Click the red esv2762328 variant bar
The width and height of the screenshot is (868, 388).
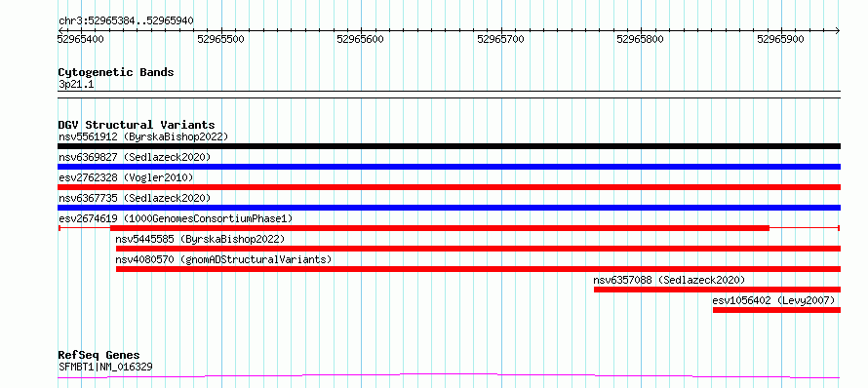click(449, 187)
